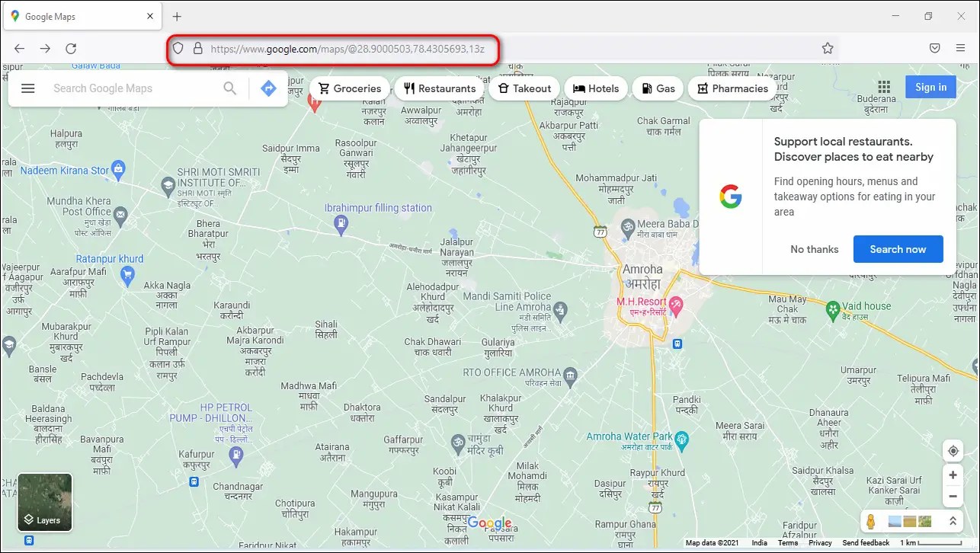Open directions with the blue arrow icon
980x553 pixels.
pos(268,88)
